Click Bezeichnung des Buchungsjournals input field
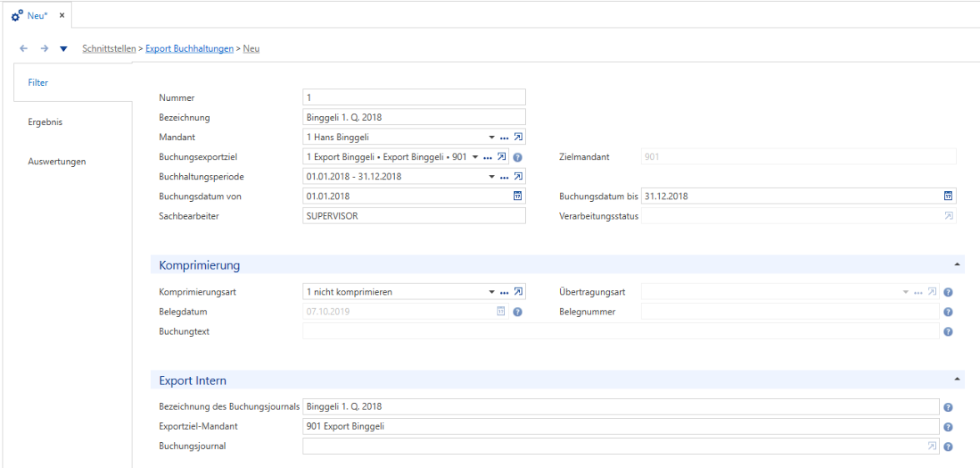980x468 pixels. coord(621,407)
